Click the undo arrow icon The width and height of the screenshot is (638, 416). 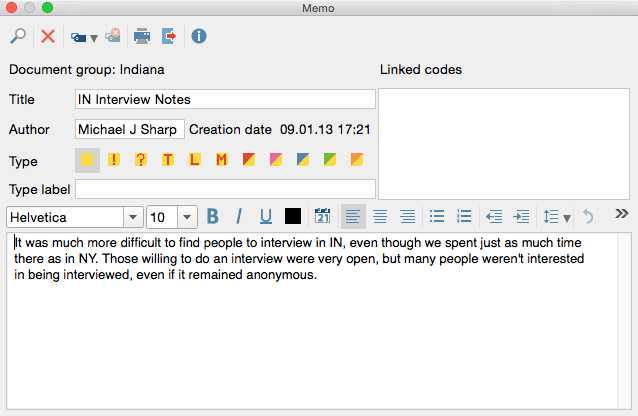tap(588, 216)
